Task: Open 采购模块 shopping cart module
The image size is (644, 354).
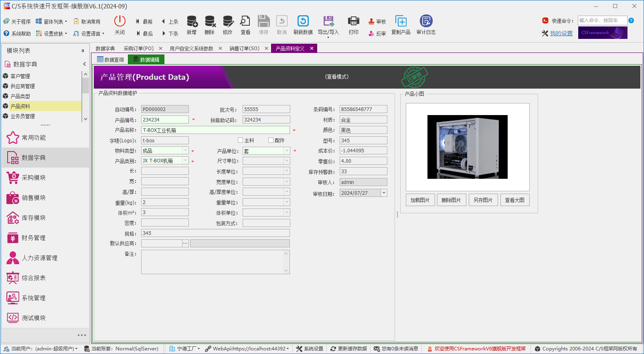Action: [45, 178]
